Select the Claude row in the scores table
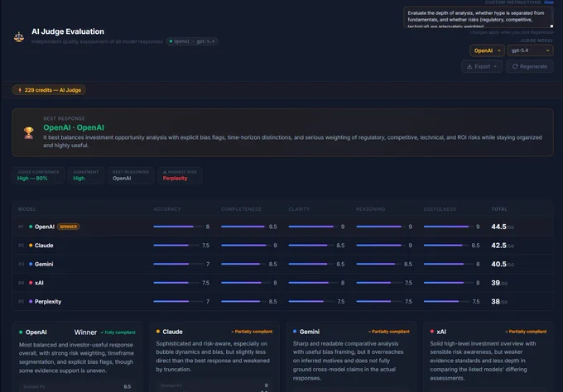 [x=282, y=246]
